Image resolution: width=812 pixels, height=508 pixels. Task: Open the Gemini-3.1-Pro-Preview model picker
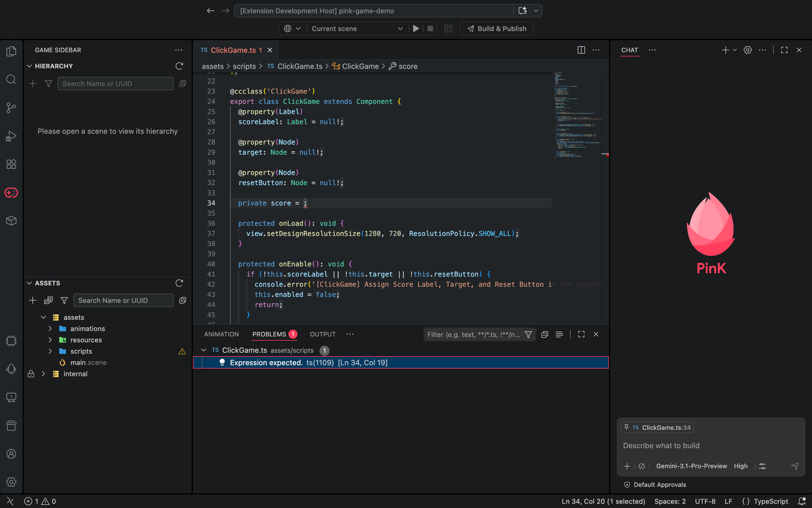coord(691,466)
